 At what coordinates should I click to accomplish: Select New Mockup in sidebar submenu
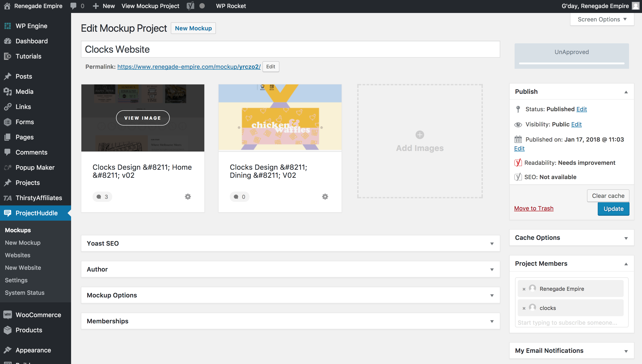(23, 243)
